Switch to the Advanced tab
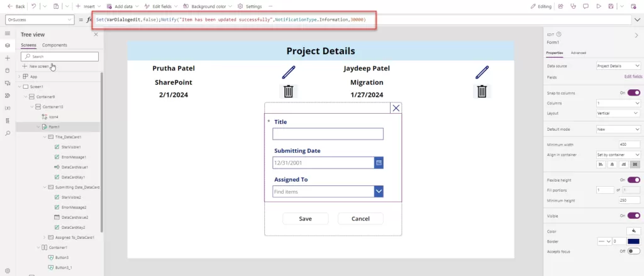Viewport: 644px width, 276px height. coord(578,53)
